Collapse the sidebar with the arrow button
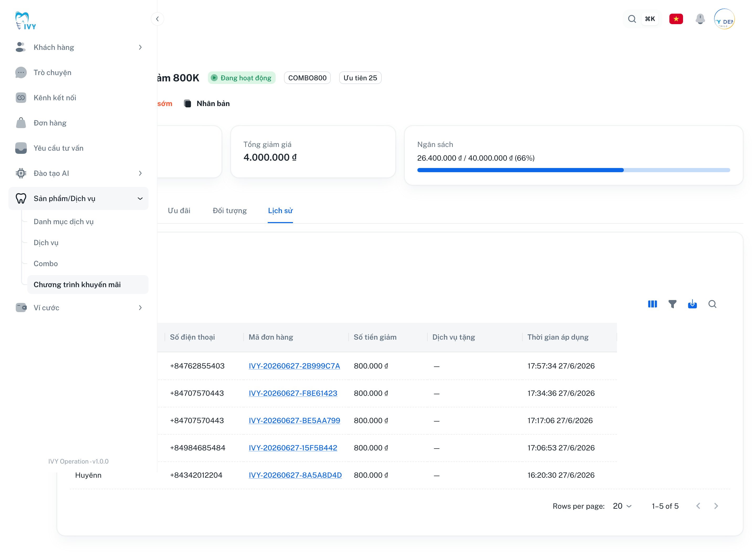The height and width of the screenshot is (557, 756). click(x=157, y=19)
